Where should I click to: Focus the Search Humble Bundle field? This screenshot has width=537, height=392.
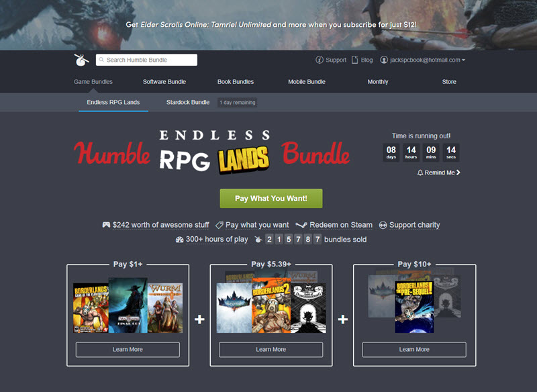pos(146,60)
